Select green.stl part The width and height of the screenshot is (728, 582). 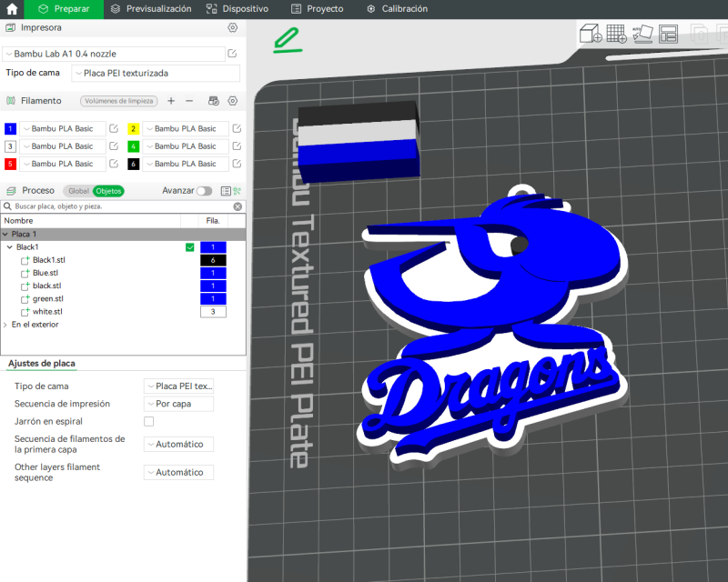click(48, 299)
